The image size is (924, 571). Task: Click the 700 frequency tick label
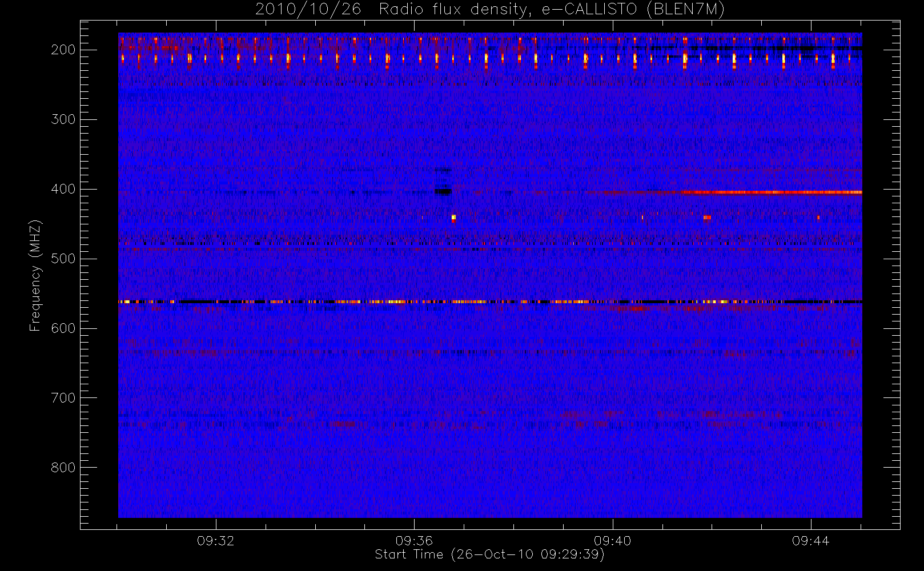click(x=63, y=398)
